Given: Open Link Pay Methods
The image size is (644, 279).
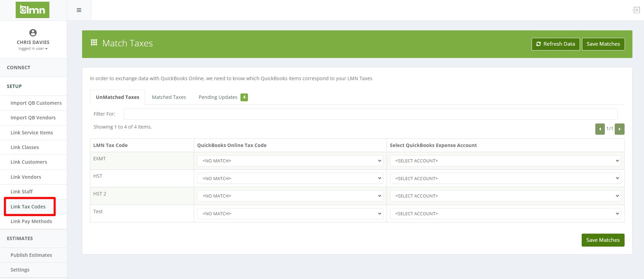Looking at the screenshot, I should (33, 221).
